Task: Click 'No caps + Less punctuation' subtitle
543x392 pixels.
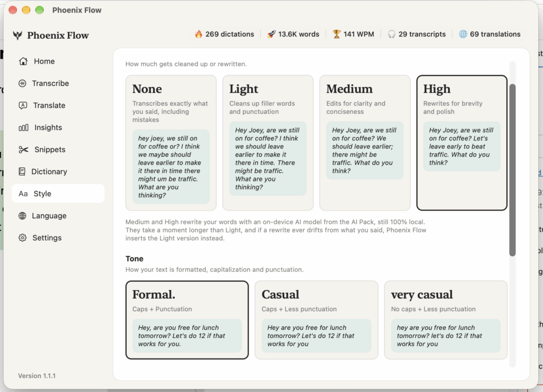Action: tap(433, 309)
